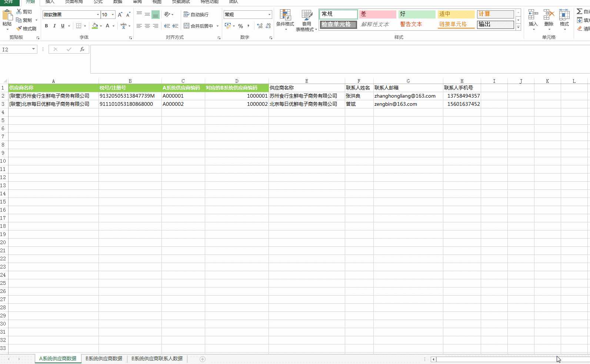590x364 pixels.
Task: Select the A系统供应商数据 sheet tab
Action: click(58, 359)
